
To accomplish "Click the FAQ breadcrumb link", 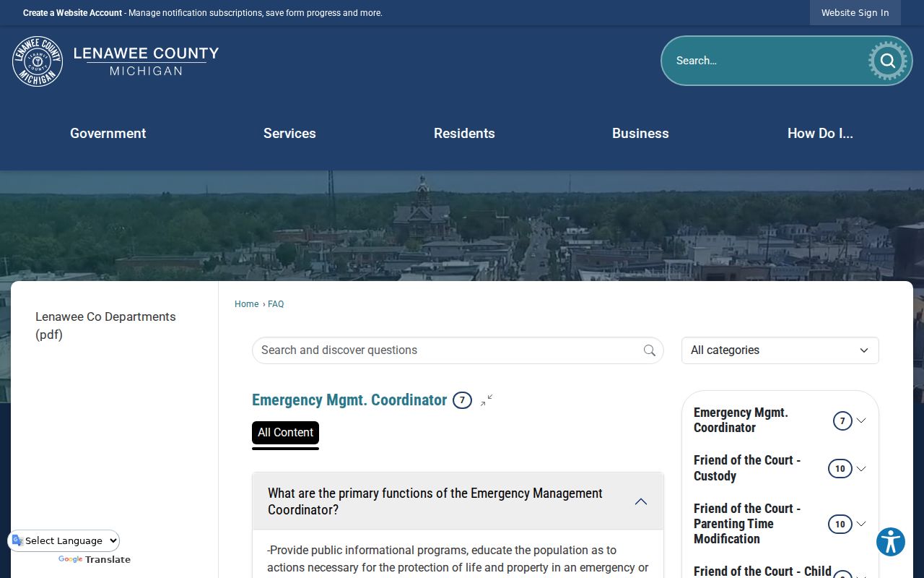I will pyautogui.click(x=276, y=304).
